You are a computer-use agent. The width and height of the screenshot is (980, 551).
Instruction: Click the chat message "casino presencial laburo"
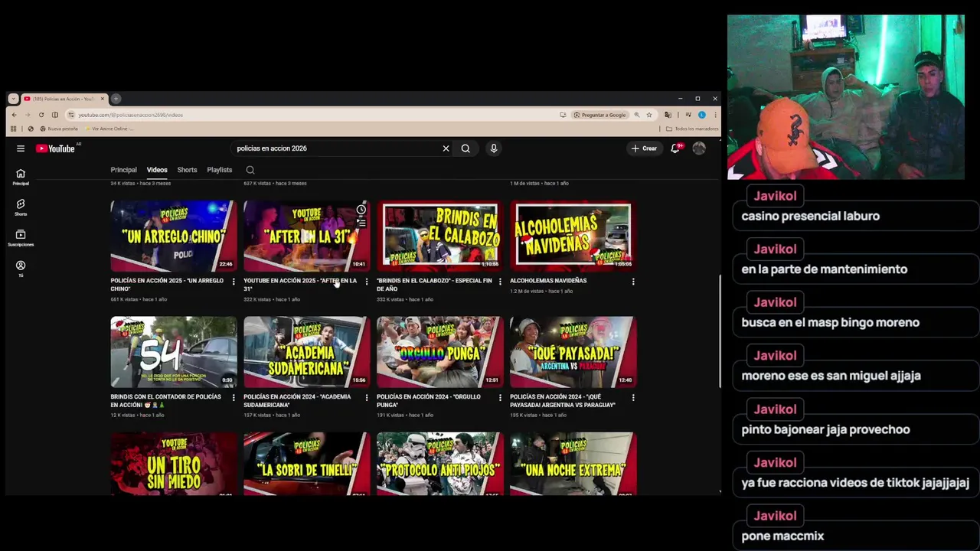(810, 216)
